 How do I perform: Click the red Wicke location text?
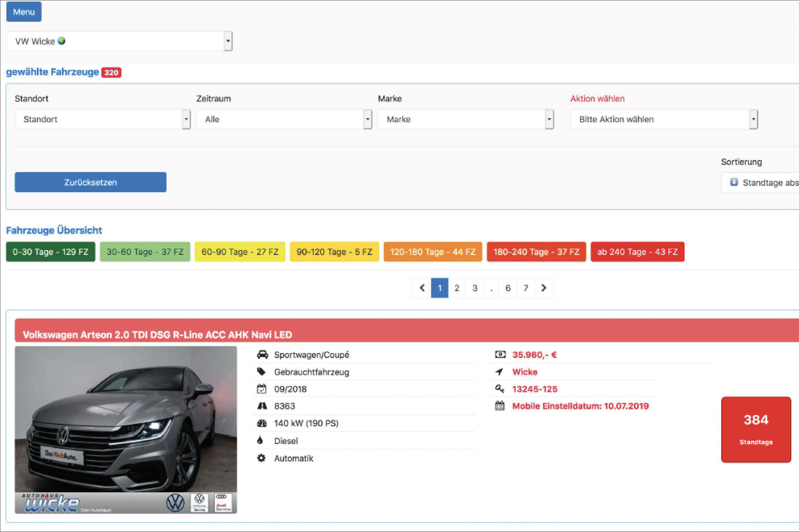coord(525,372)
